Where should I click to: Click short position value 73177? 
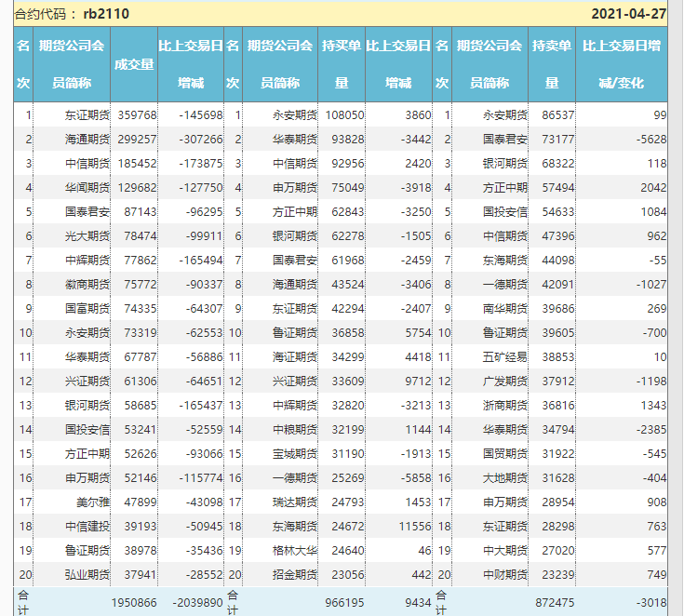click(558, 140)
